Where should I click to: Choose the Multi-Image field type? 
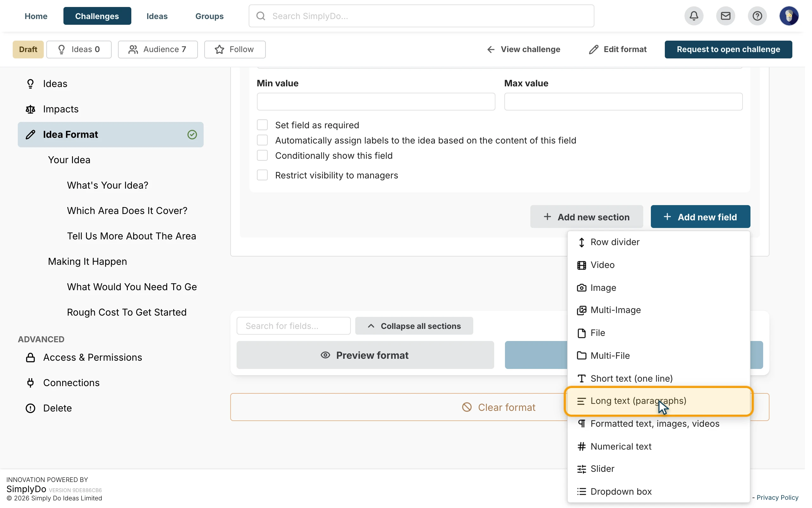click(658, 310)
